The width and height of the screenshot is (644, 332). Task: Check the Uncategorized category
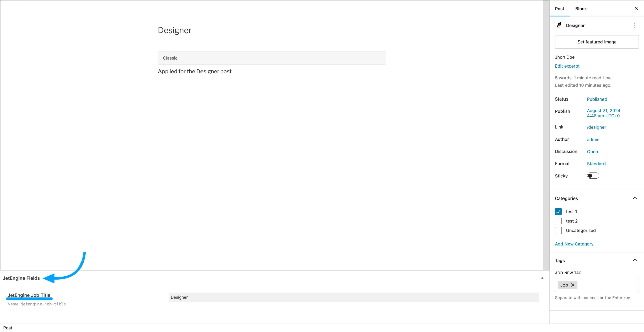(x=558, y=230)
